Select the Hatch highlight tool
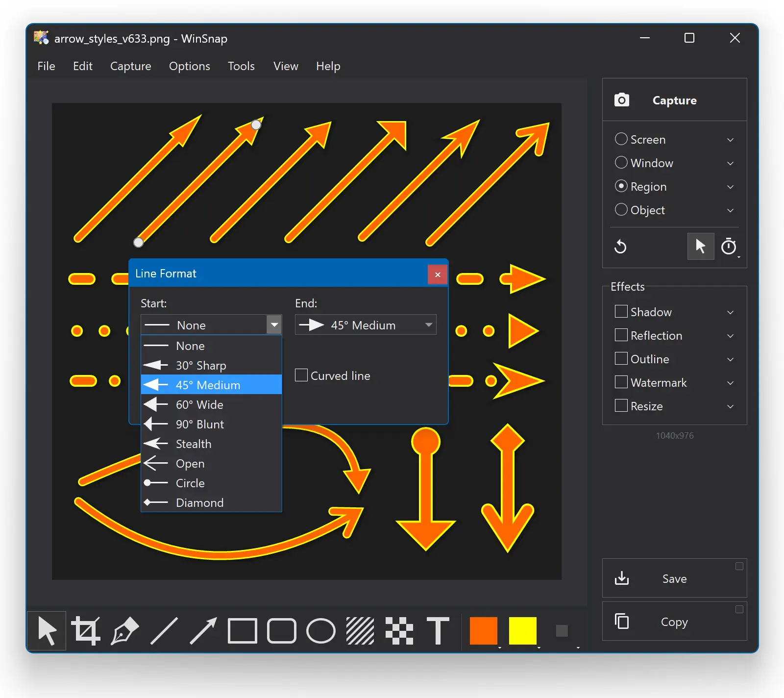 [360, 631]
